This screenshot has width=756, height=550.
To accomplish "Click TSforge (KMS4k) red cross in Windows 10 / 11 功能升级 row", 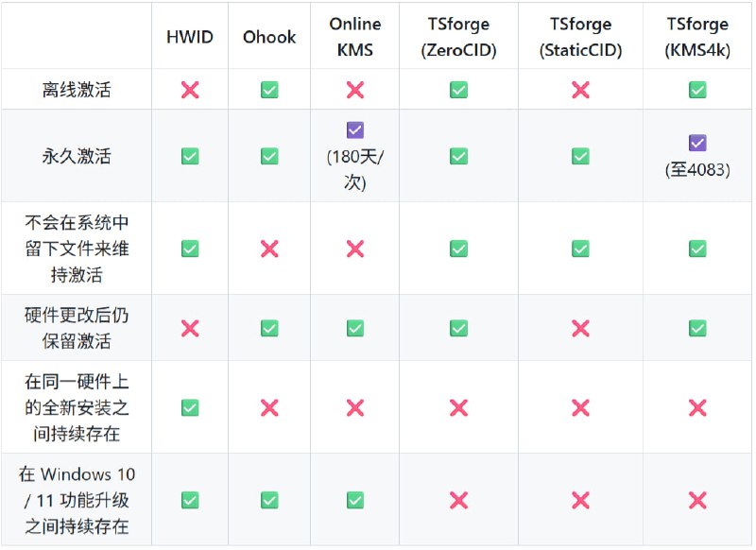I will coord(697,500).
